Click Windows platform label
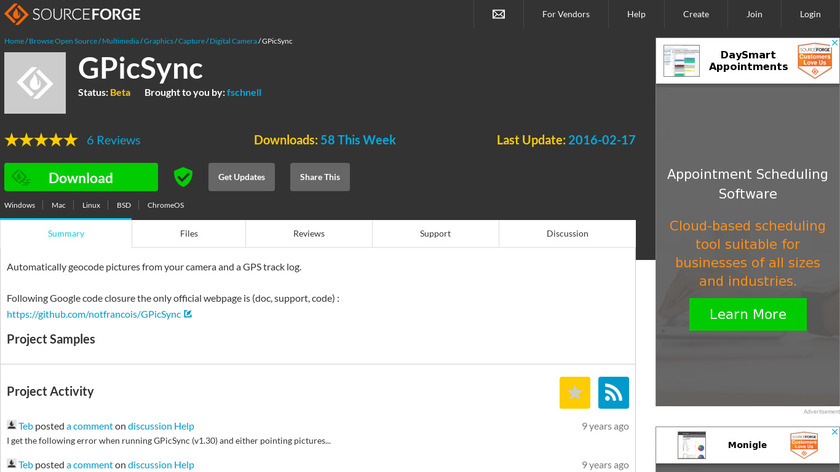The width and height of the screenshot is (840, 472). (x=20, y=205)
